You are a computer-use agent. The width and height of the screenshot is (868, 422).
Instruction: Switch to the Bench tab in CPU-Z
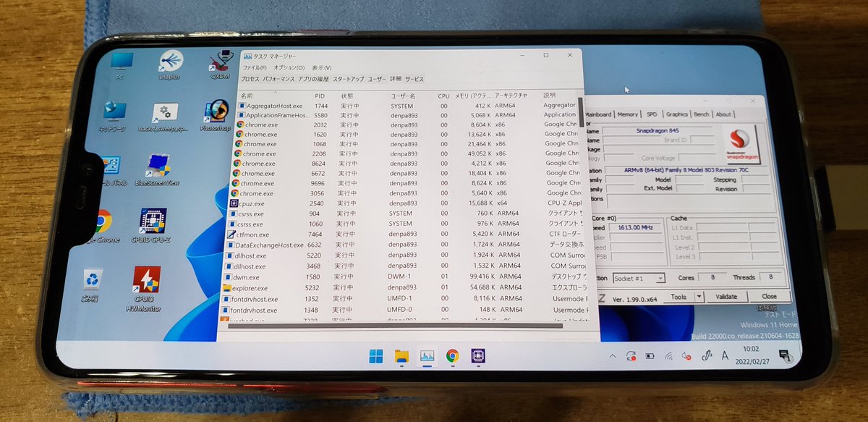pos(701,114)
